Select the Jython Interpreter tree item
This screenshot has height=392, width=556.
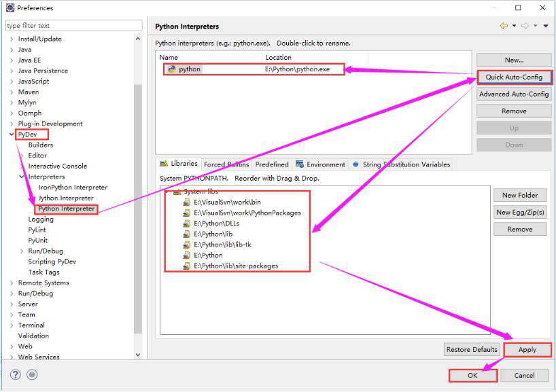click(66, 198)
